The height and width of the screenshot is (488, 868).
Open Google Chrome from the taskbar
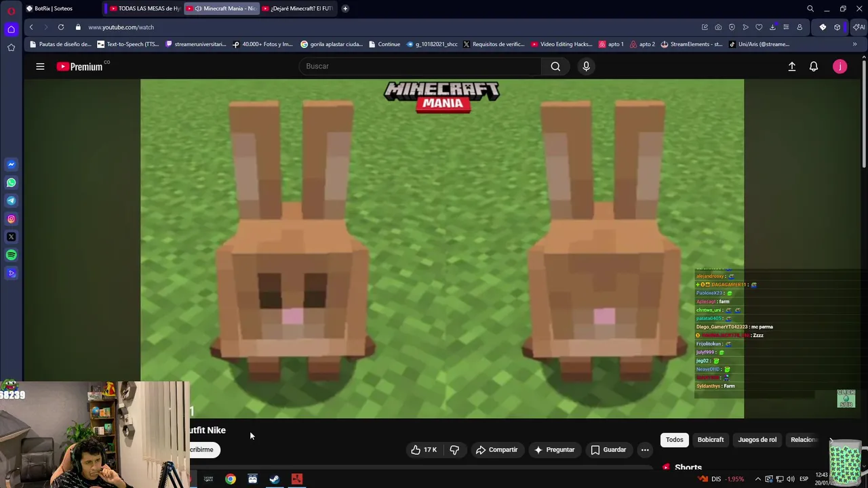[x=231, y=479]
